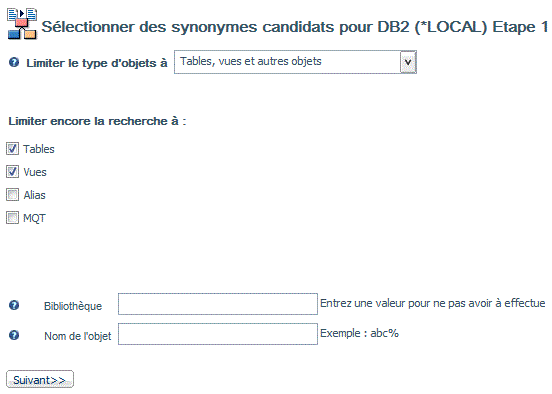
Task: Enable the MQT checkbox
Action: click(12, 218)
